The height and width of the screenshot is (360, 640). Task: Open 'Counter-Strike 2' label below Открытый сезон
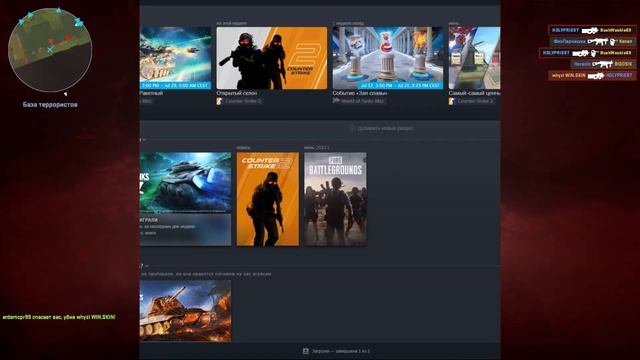[243, 101]
